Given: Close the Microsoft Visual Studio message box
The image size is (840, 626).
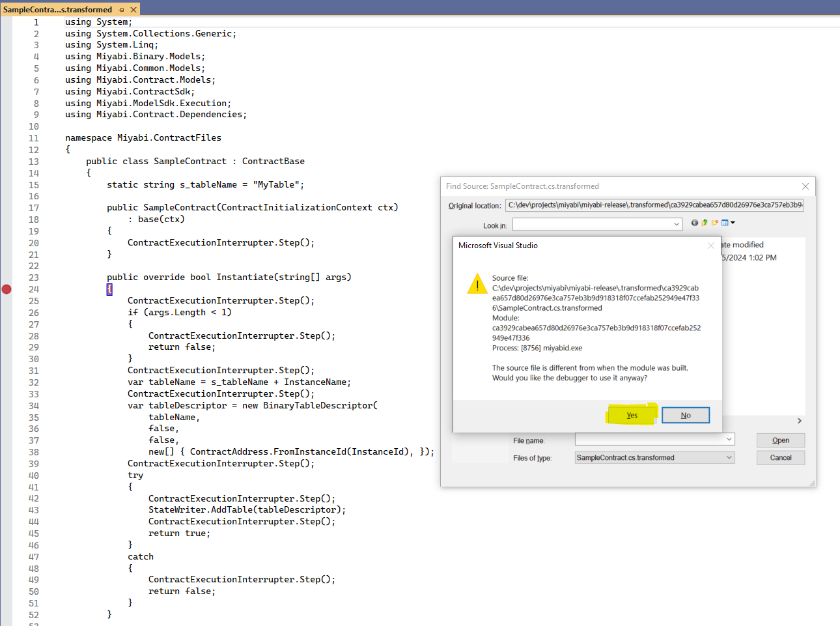Looking at the screenshot, I should coord(711,246).
